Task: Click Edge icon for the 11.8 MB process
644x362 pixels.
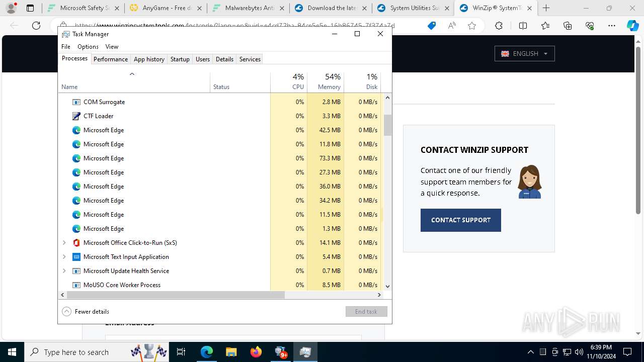Action: pyautogui.click(x=76, y=144)
